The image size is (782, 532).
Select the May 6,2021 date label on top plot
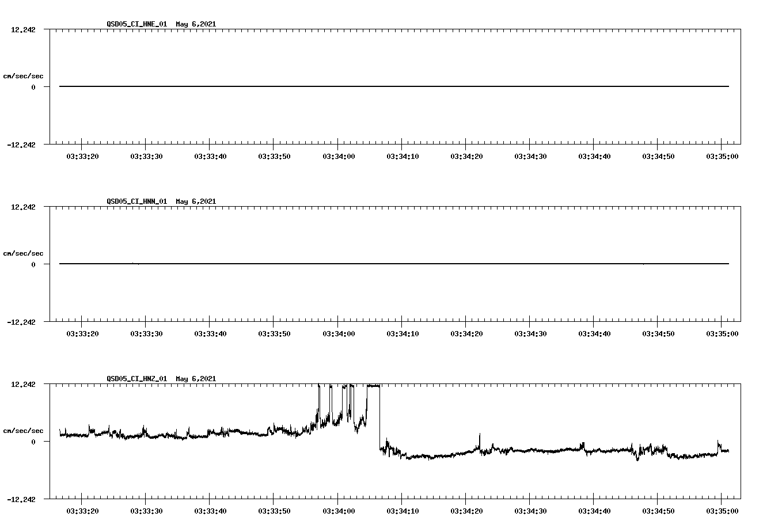point(196,25)
